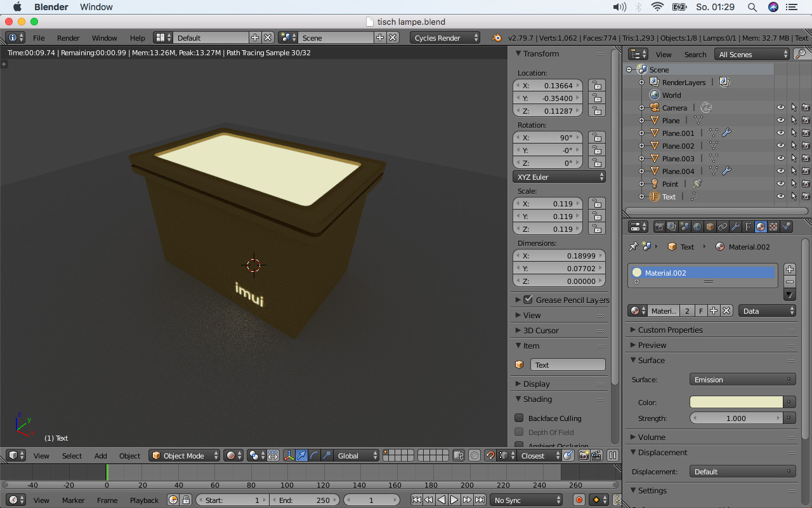Enable Backface Culling checkbox
The width and height of the screenshot is (812, 508).
(519, 418)
